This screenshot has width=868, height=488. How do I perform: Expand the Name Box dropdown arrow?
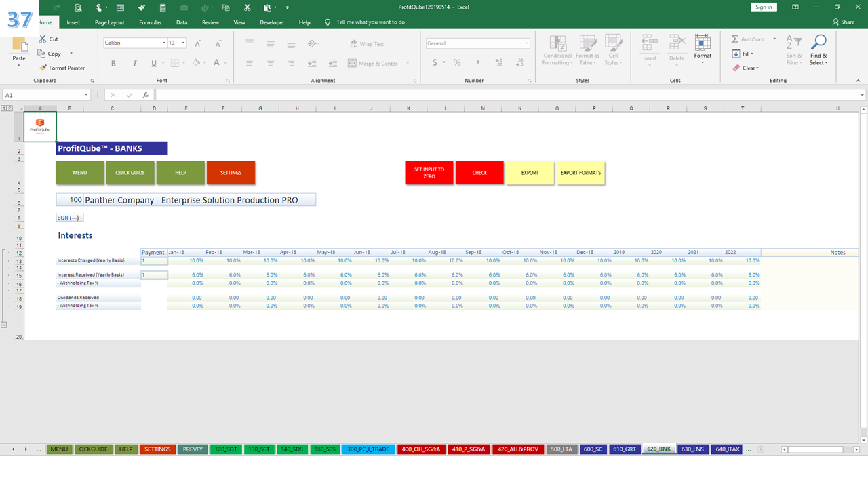(86, 95)
